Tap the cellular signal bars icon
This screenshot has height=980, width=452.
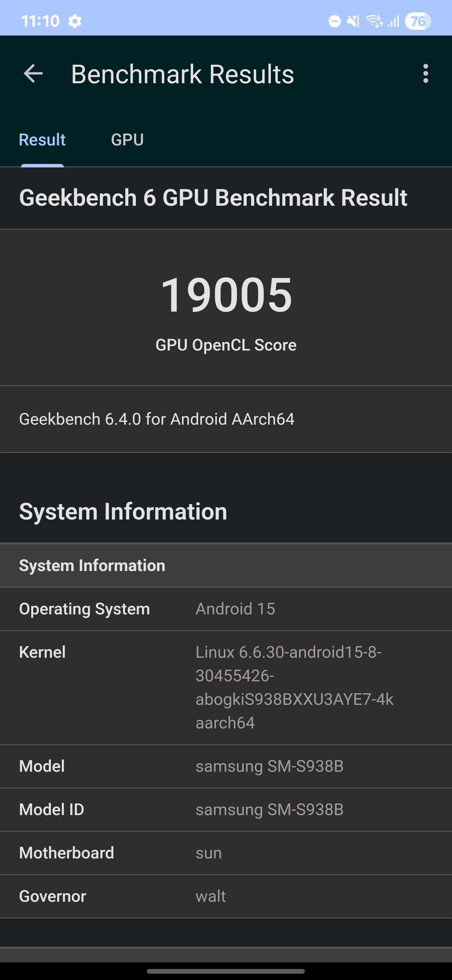tap(393, 21)
